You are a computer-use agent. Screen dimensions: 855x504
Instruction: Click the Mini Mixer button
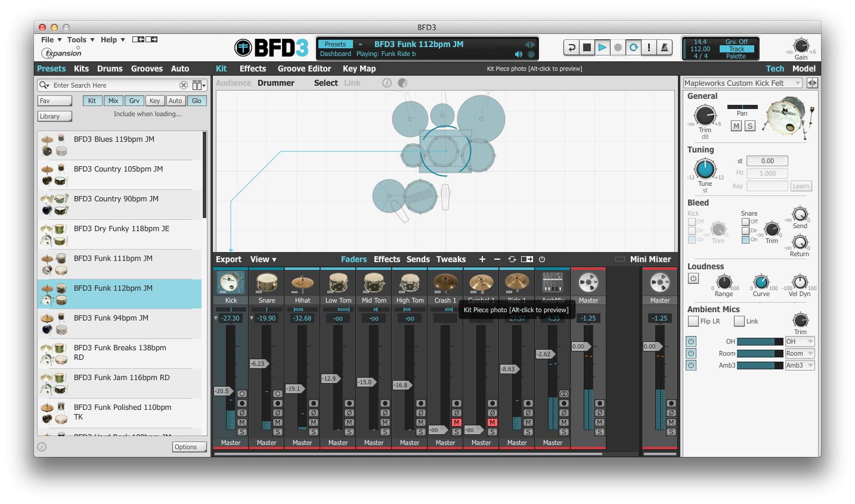coord(650,259)
